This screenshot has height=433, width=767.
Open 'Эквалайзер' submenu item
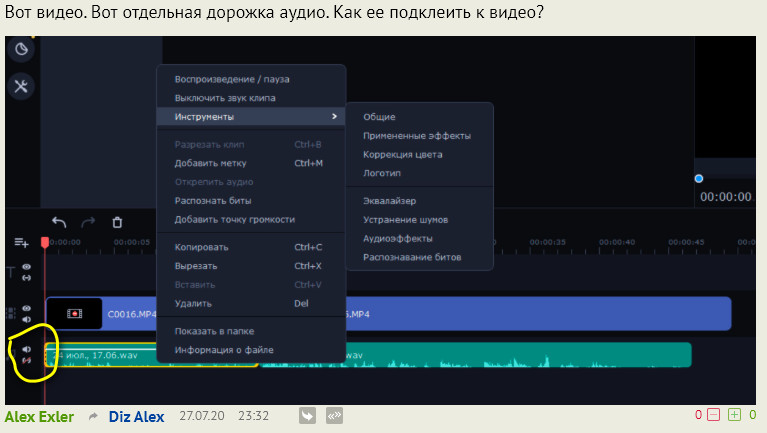coord(419,201)
